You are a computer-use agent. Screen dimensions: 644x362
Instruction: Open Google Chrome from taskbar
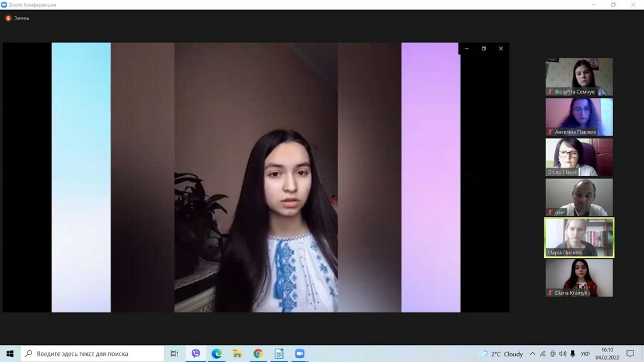pyautogui.click(x=258, y=354)
